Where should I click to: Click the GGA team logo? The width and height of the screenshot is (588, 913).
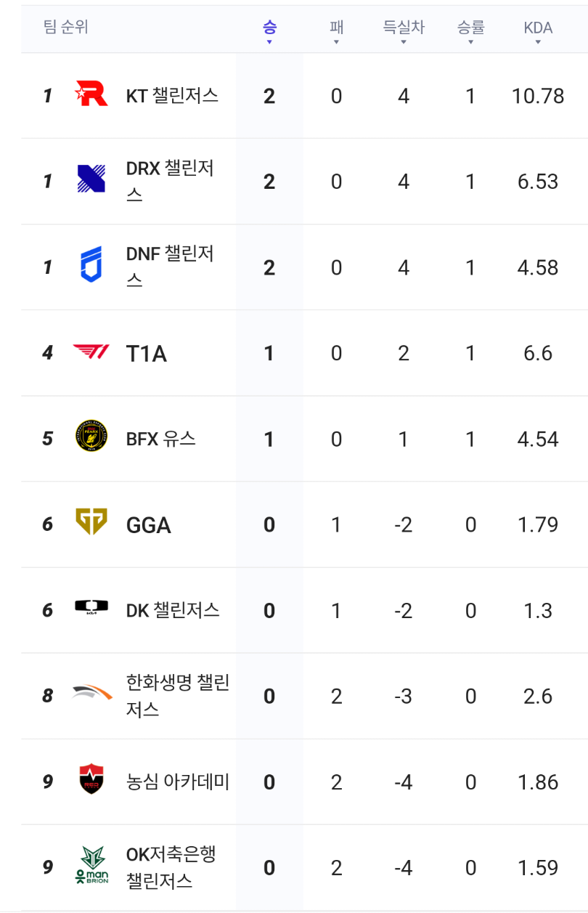click(91, 523)
